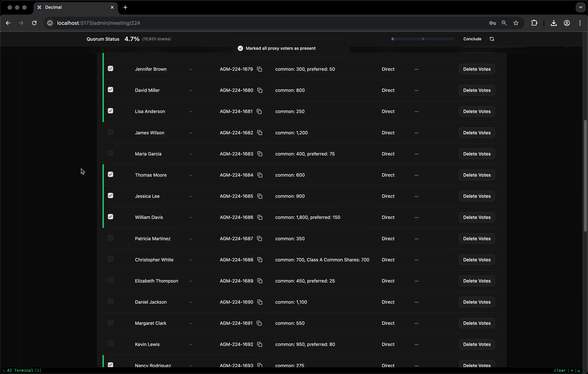This screenshot has height=374, width=588.
Task: Click the zoom magnifier icon in address bar
Action: click(x=504, y=23)
